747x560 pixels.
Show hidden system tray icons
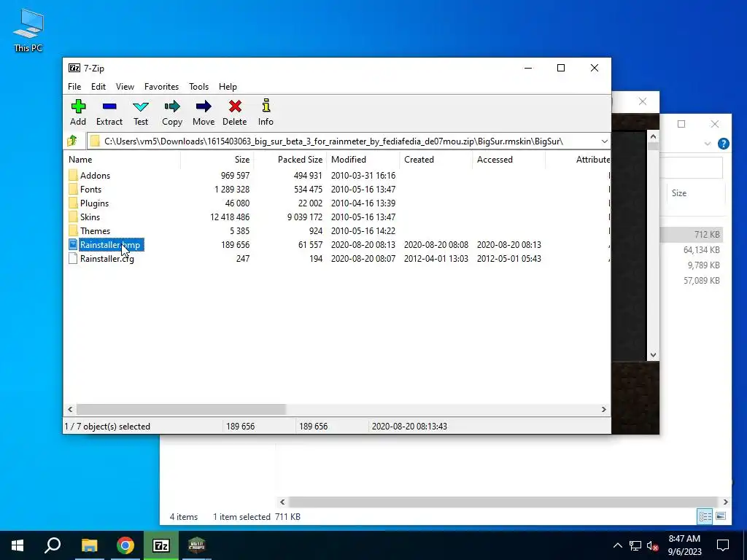tap(617, 545)
